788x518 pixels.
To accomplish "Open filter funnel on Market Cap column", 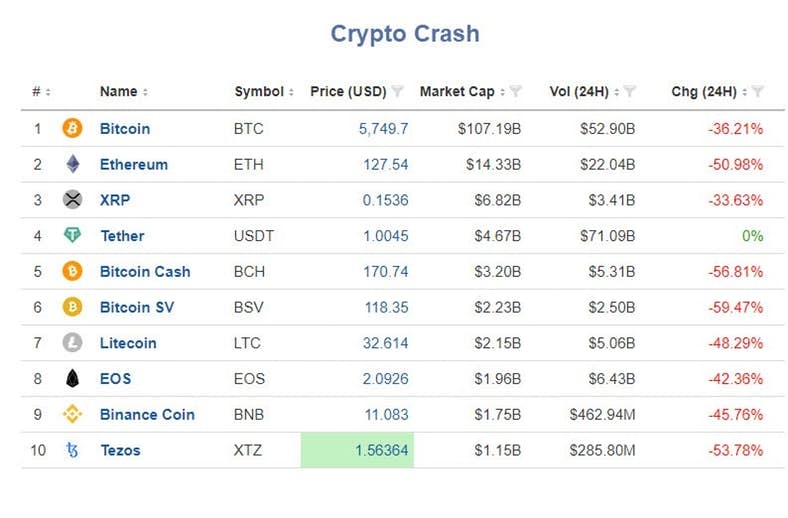I will [516, 92].
